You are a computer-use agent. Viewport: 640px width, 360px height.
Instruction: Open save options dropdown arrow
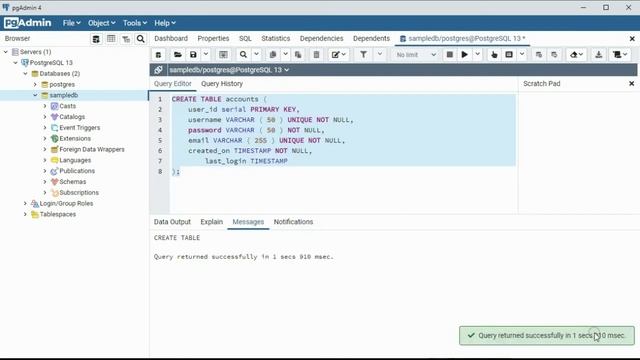point(206,55)
